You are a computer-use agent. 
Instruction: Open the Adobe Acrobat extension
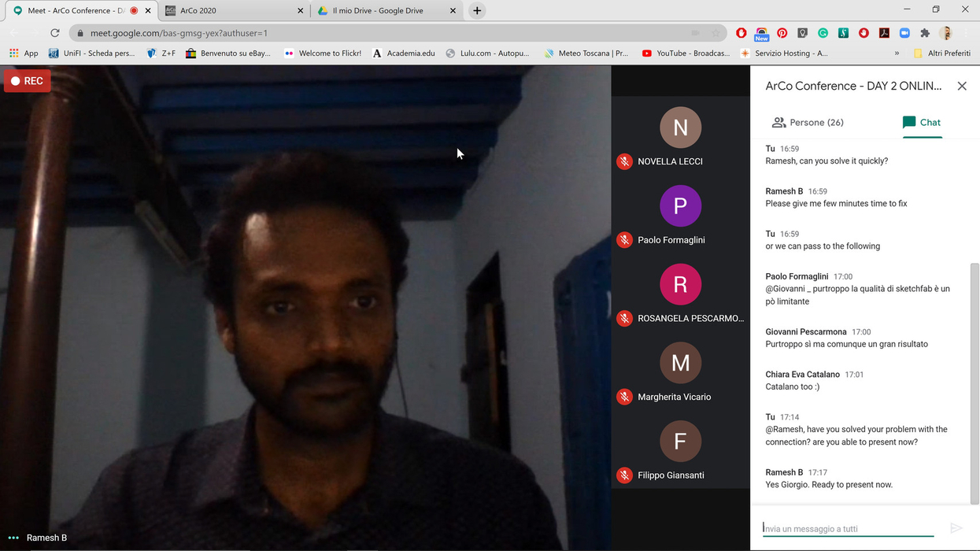click(884, 33)
